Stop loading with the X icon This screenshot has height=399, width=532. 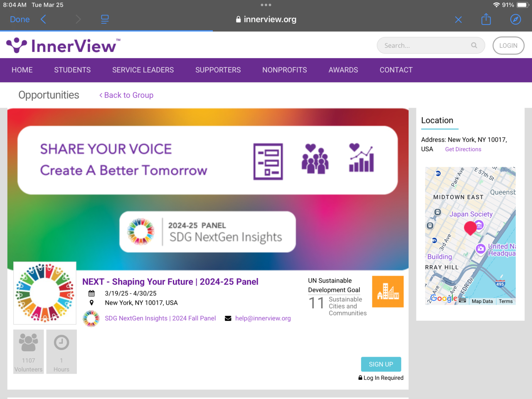pos(458,20)
